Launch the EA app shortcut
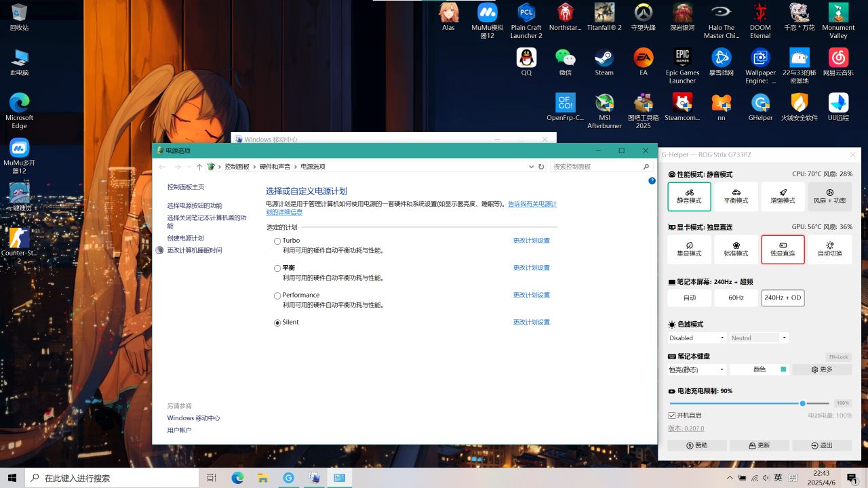This screenshot has width=868, height=488. click(643, 62)
